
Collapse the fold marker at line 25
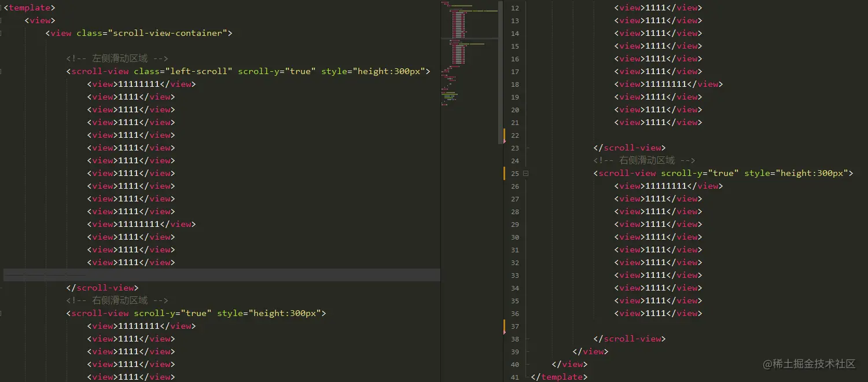pyautogui.click(x=525, y=173)
